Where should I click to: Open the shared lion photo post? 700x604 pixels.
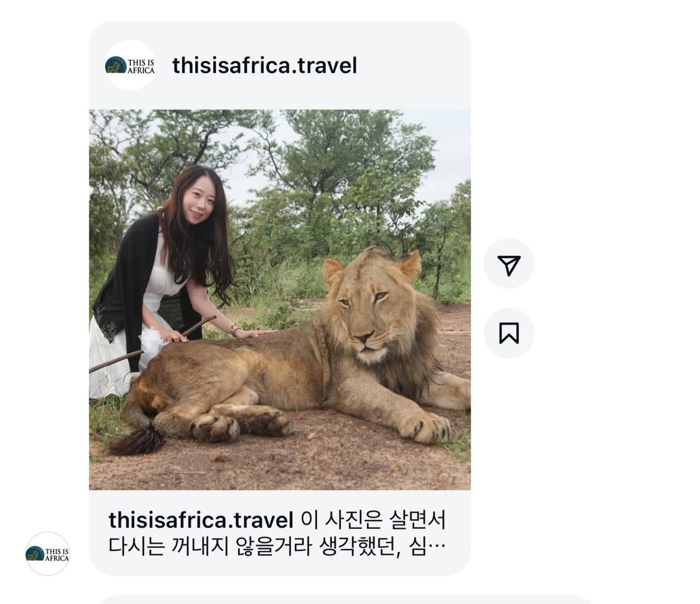click(279, 299)
